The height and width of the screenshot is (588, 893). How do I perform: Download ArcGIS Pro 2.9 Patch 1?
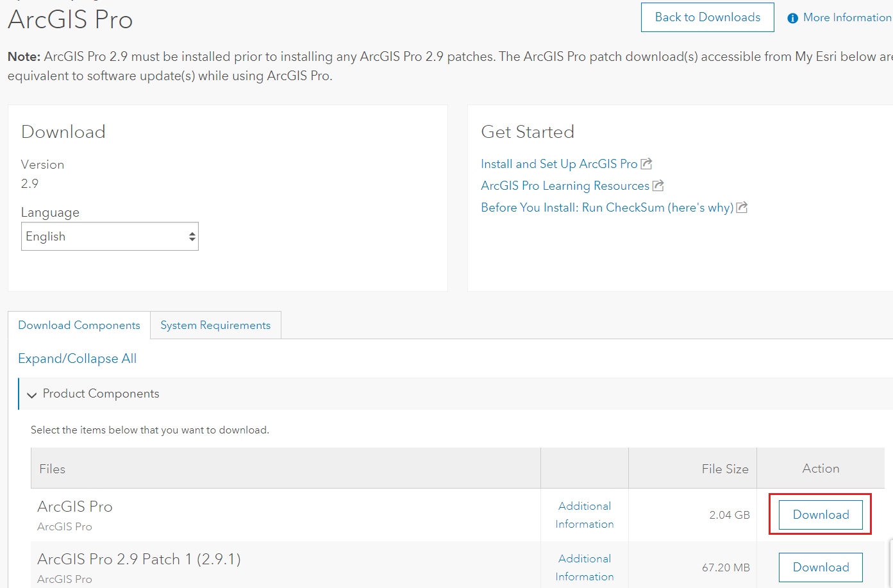820,567
